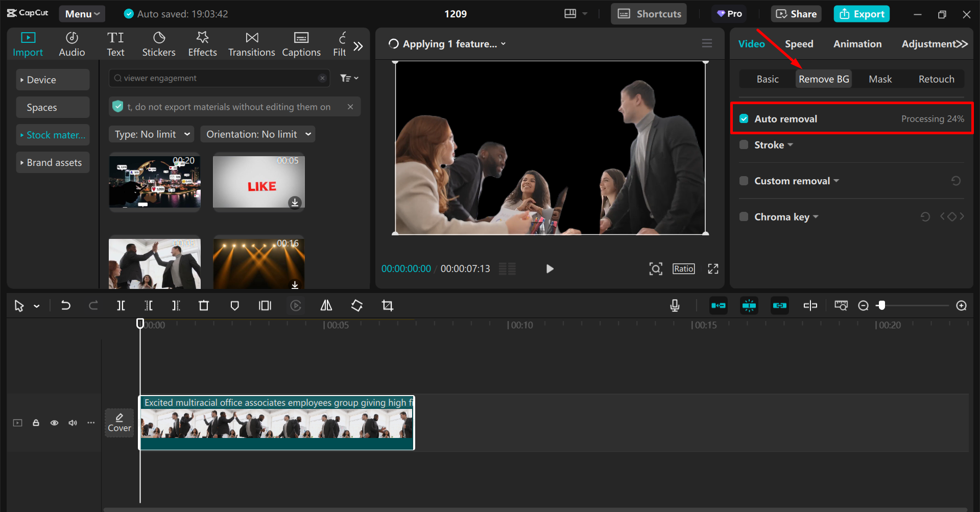Open the Type: No limit dropdown
980x512 pixels.
pos(152,134)
